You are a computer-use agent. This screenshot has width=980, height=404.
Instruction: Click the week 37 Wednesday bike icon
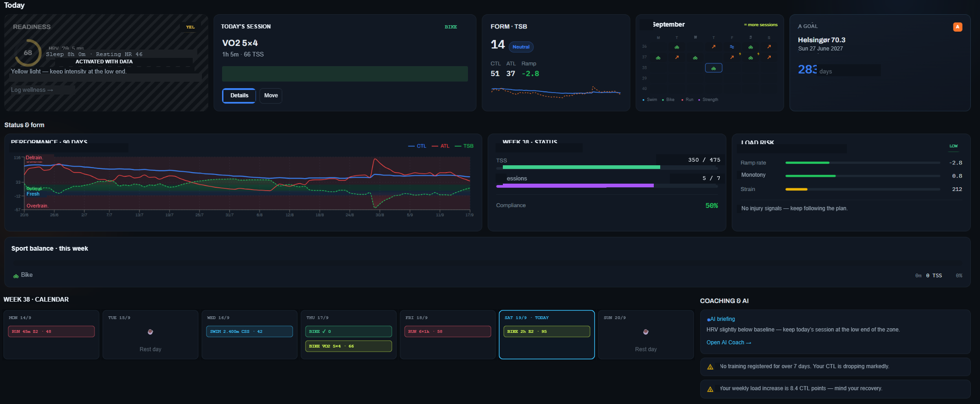point(695,58)
